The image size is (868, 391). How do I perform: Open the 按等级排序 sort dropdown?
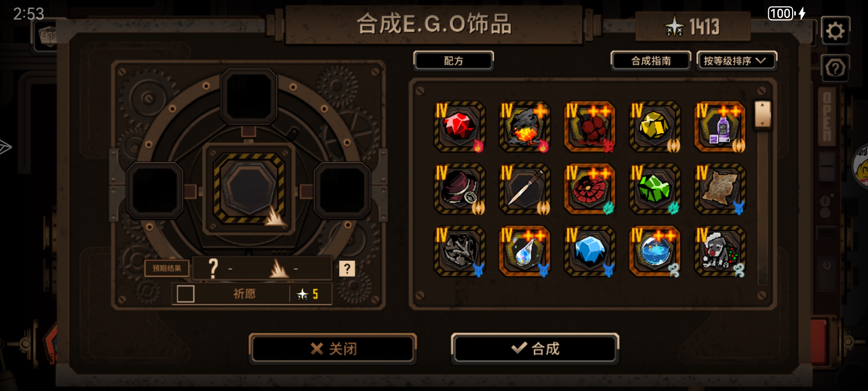click(x=736, y=61)
